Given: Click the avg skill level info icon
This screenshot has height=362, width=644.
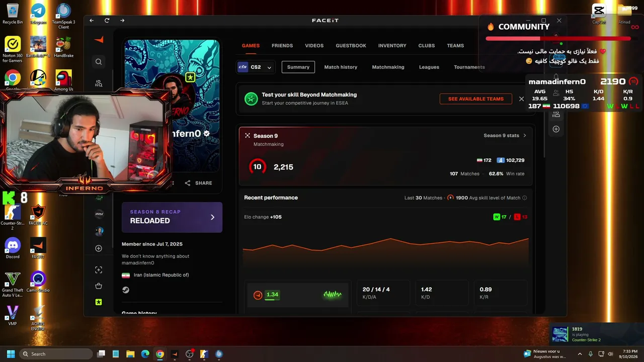Looking at the screenshot, I should [x=525, y=198].
